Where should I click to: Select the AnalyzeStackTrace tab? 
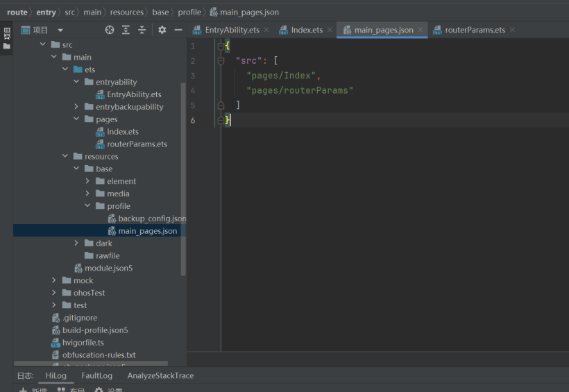[160, 375]
